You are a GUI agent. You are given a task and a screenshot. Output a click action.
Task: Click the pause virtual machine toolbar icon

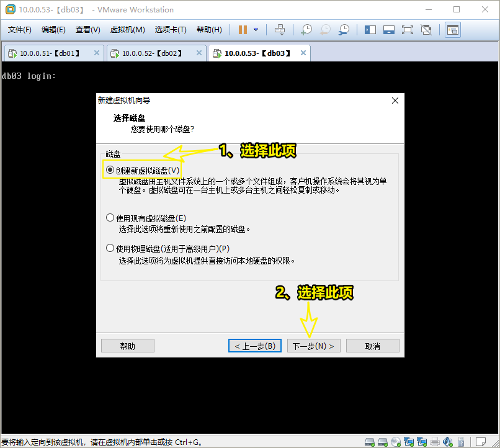(x=243, y=30)
